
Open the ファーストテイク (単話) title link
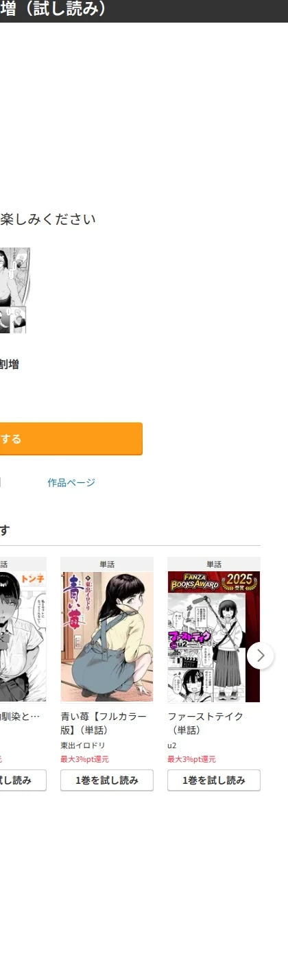[x=206, y=723]
